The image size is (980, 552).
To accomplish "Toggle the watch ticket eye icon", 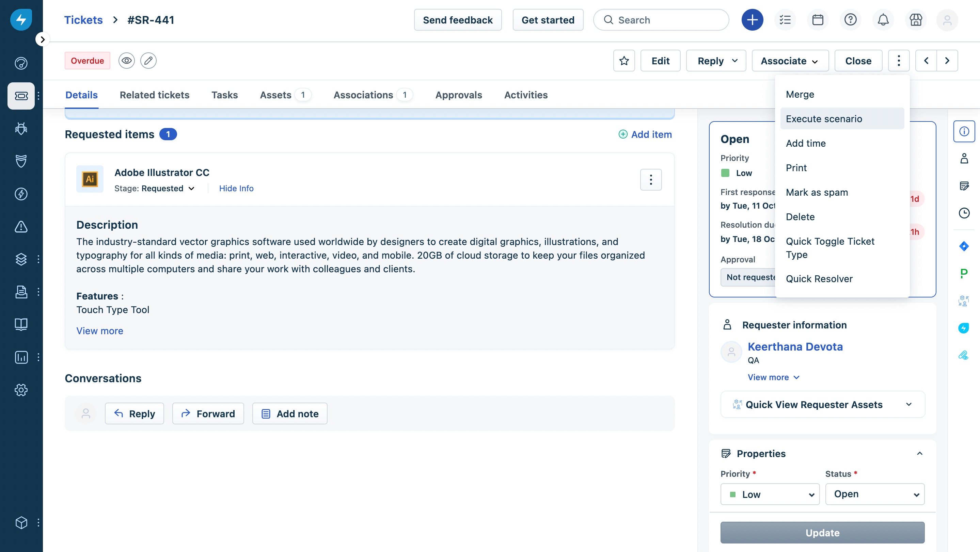I will click(x=126, y=61).
